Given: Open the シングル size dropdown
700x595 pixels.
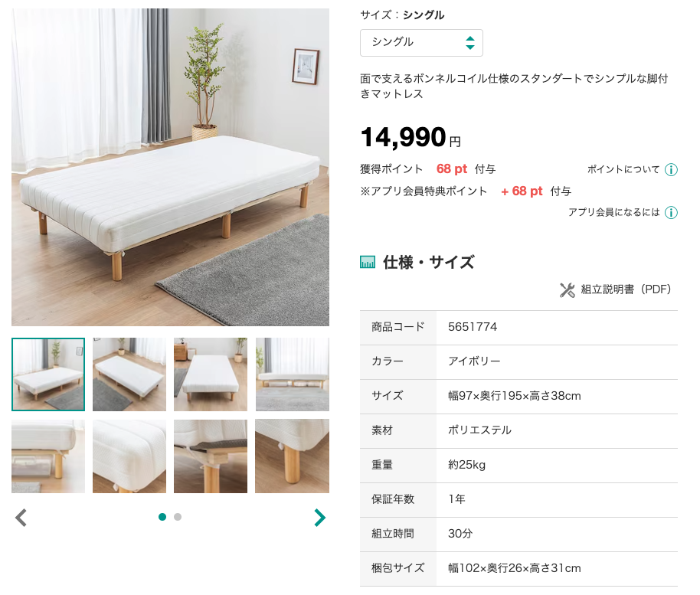Looking at the screenshot, I should pyautogui.click(x=421, y=43).
